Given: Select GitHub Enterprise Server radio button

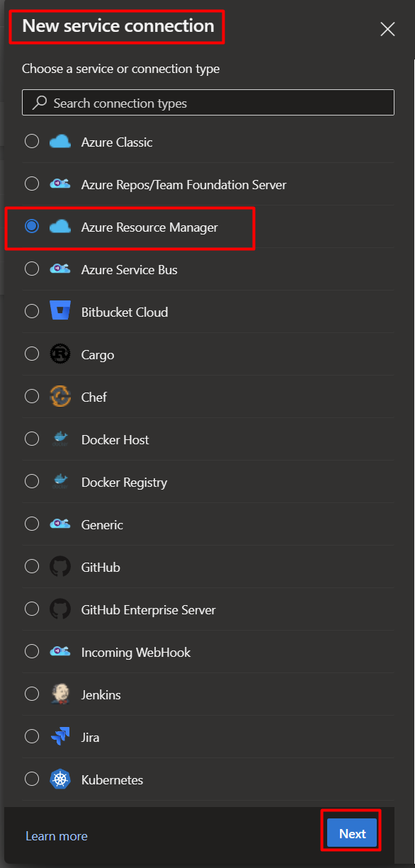Looking at the screenshot, I should (x=32, y=609).
